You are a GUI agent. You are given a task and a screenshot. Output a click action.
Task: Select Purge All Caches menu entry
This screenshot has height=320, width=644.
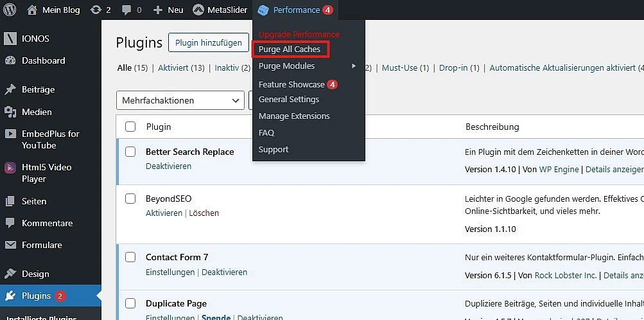[x=290, y=49]
